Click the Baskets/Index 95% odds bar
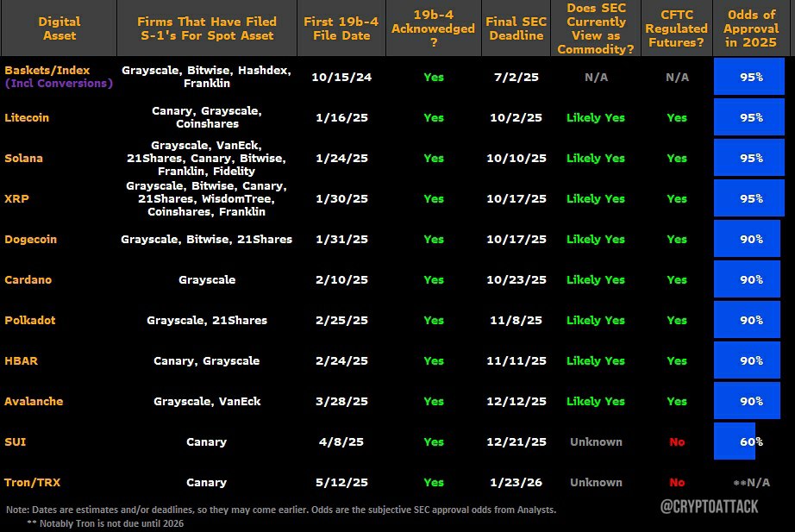This screenshot has height=532, width=795. (x=748, y=77)
